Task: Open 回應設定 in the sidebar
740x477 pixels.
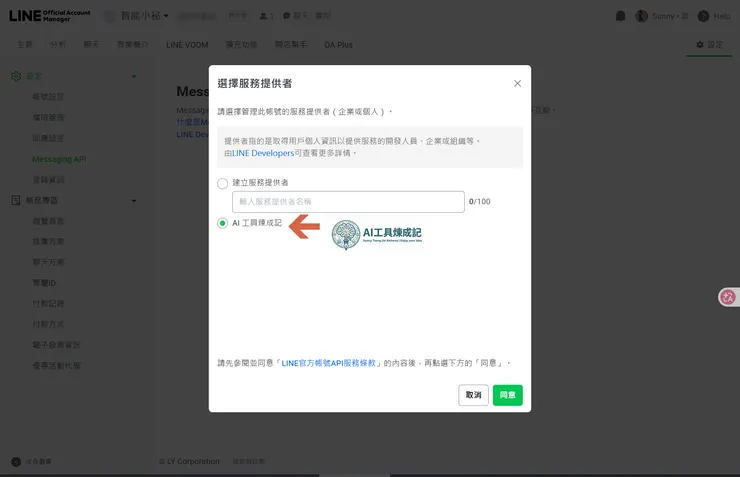Action: tap(48, 138)
